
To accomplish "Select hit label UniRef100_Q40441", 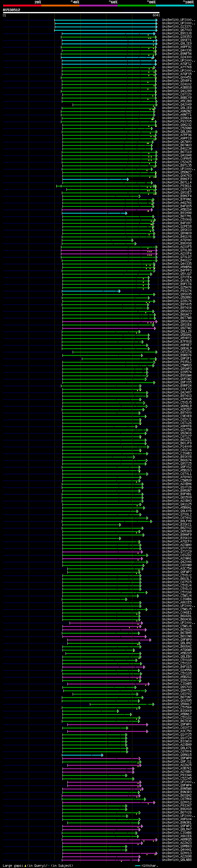I will tap(176, 850).
